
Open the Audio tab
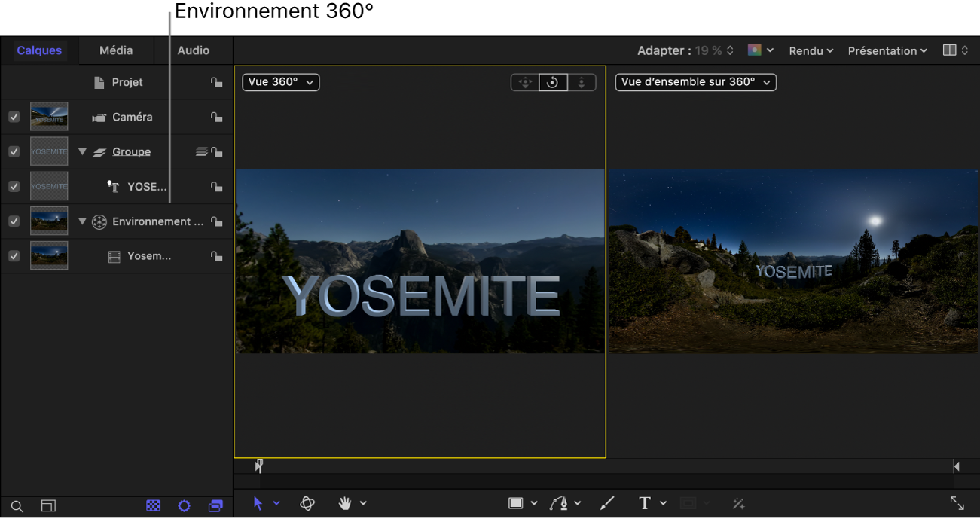193,50
